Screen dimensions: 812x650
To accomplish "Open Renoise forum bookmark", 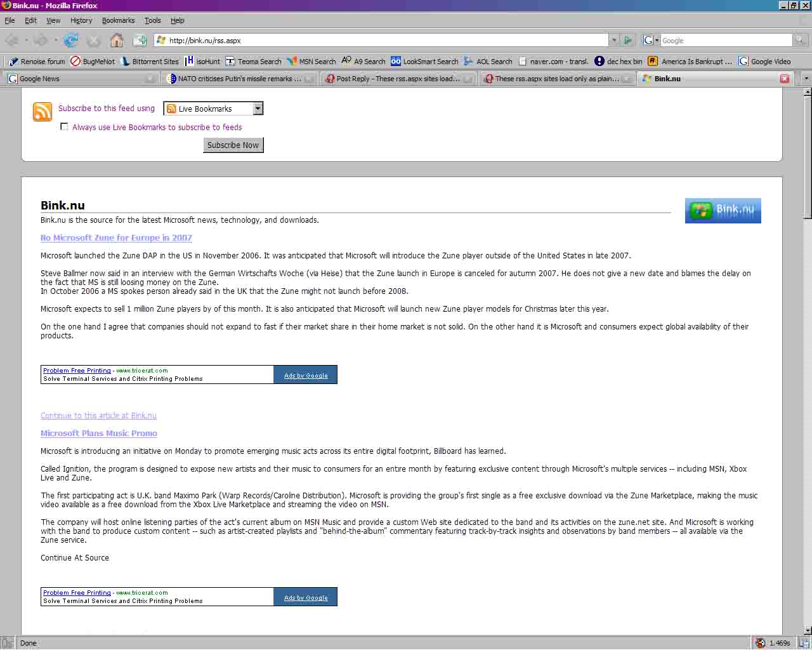I will tap(37, 62).
